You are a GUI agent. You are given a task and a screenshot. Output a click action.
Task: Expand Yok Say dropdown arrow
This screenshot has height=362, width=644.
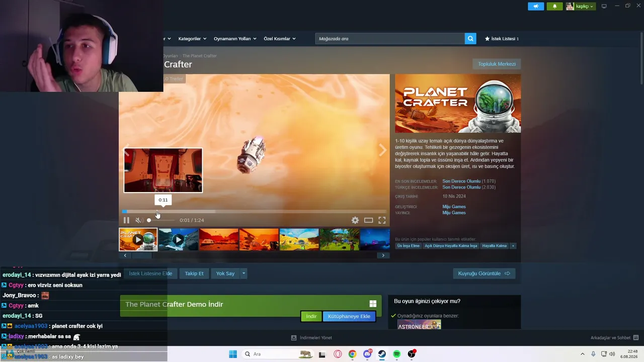point(244,274)
